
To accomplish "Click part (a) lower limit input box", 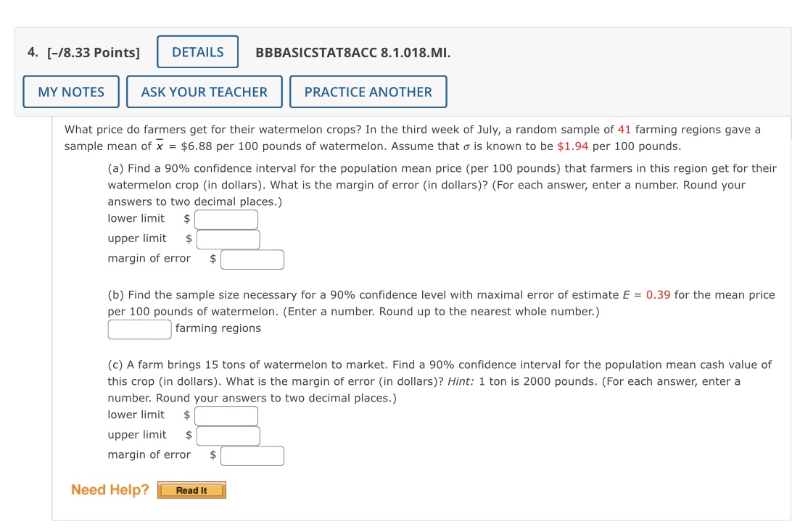I will point(226,219).
